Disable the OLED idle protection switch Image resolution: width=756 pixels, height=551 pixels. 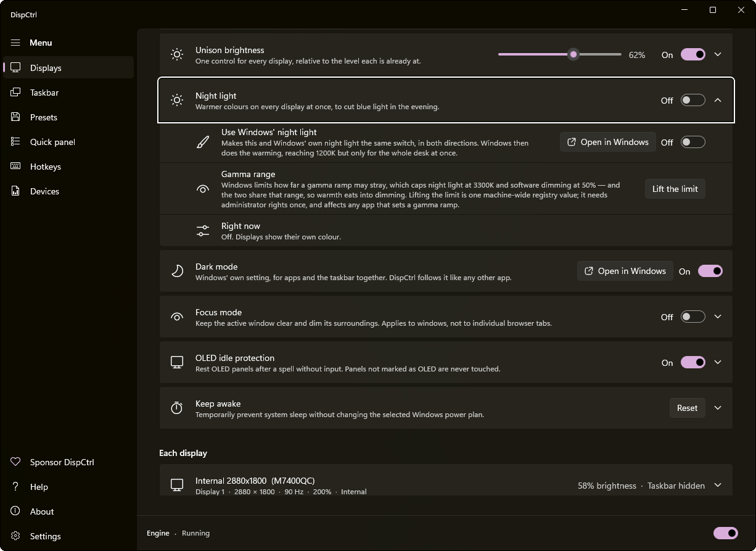tap(693, 362)
